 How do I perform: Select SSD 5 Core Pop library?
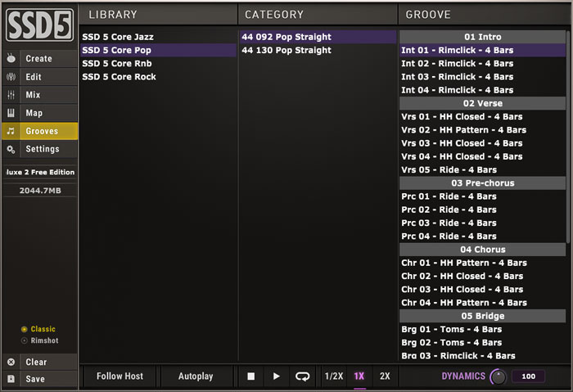pyautogui.click(x=158, y=50)
